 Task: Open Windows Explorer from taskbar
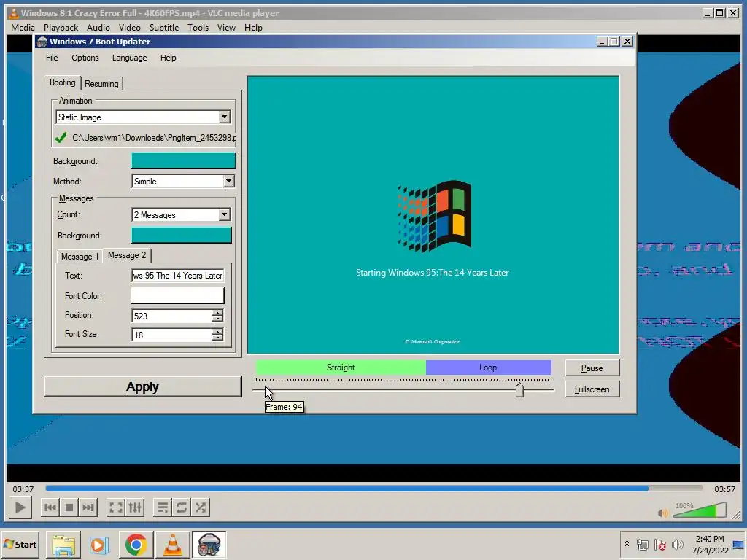63,545
